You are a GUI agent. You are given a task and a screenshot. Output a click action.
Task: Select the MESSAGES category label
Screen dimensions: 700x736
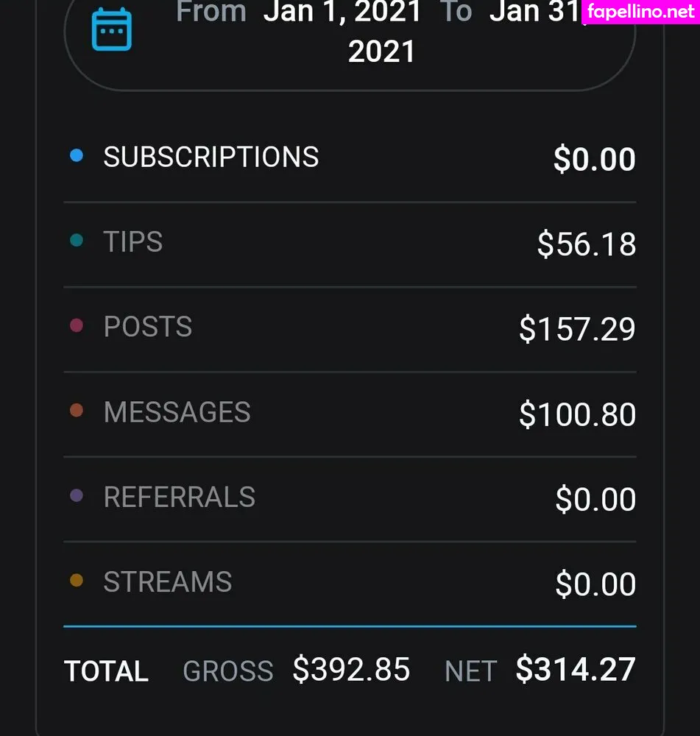coord(177,412)
